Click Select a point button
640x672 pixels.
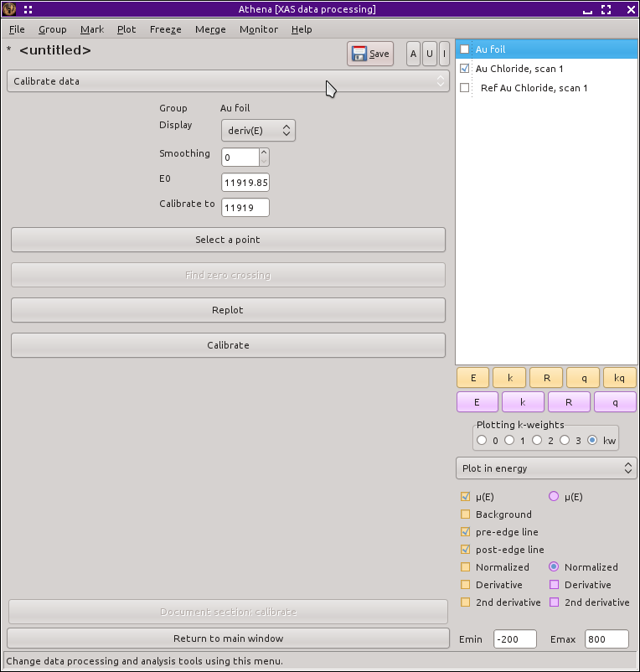[228, 240]
